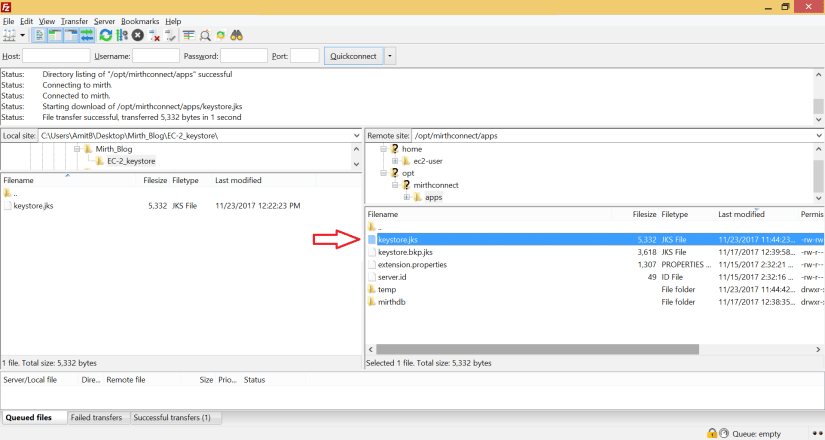This screenshot has height=440, width=825.
Task: Sort remote files by Last modified column
Action: [x=740, y=215]
